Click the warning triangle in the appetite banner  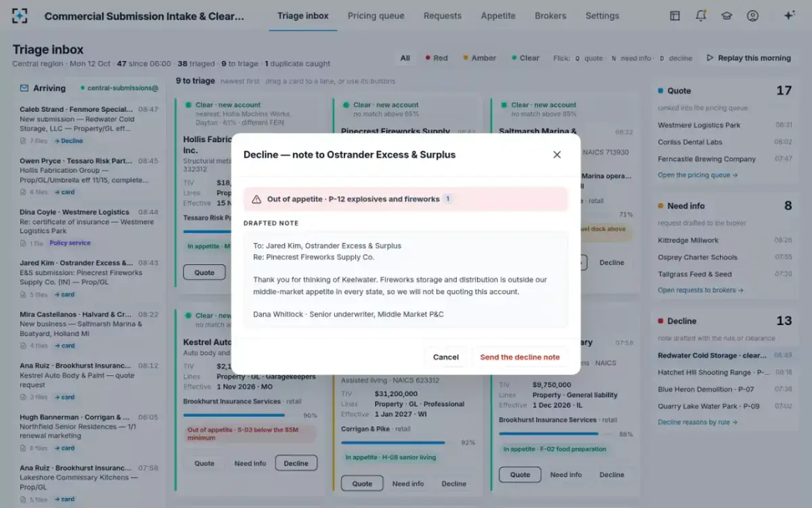pyautogui.click(x=256, y=199)
